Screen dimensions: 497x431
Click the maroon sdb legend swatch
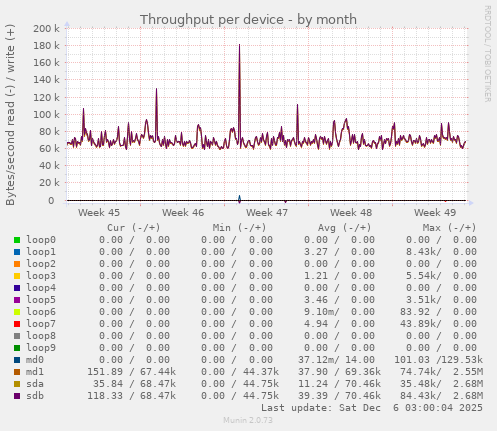tap(17, 396)
